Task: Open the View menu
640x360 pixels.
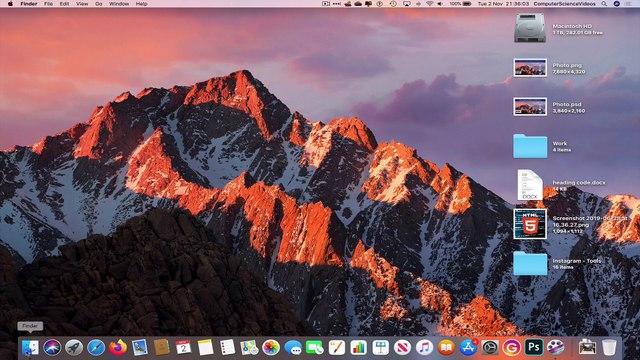Action: pyautogui.click(x=82, y=4)
